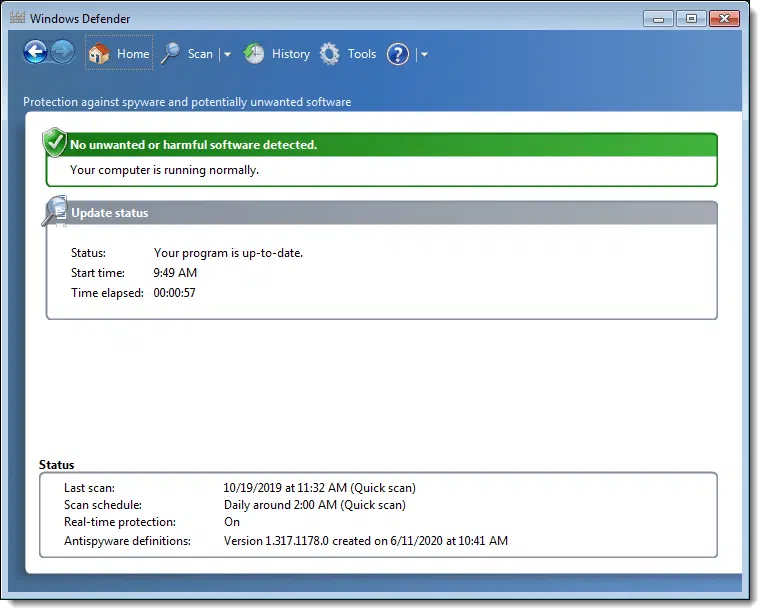Open the Home label in toolbar
The height and width of the screenshot is (615, 765).
[x=133, y=54]
